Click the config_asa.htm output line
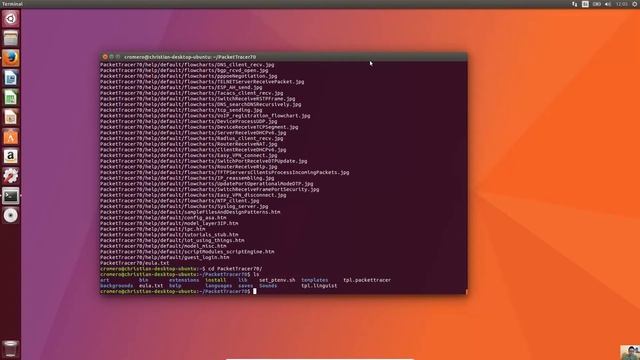The height and width of the screenshot is (360, 640). point(163,218)
